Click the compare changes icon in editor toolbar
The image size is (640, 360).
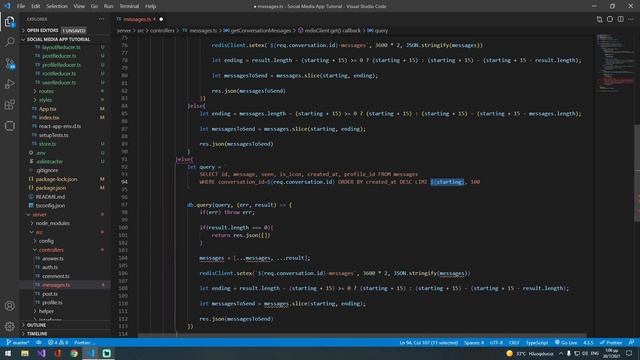[x=599, y=19]
